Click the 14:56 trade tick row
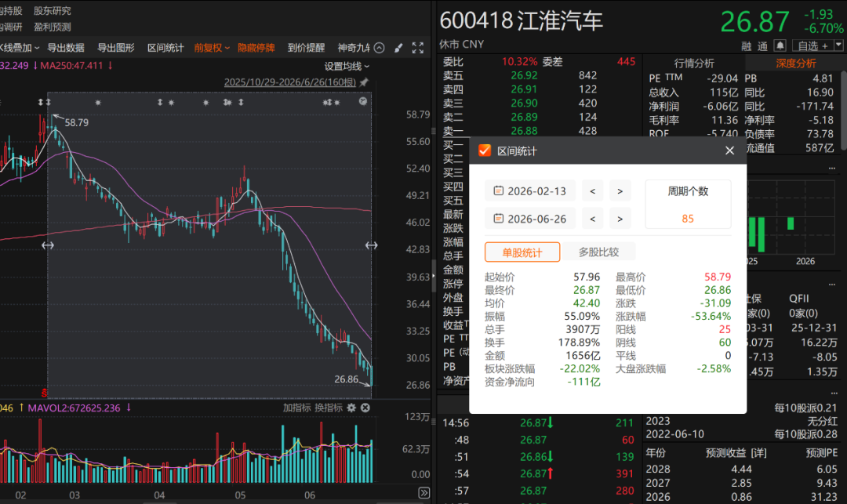 [x=539, y=423]
